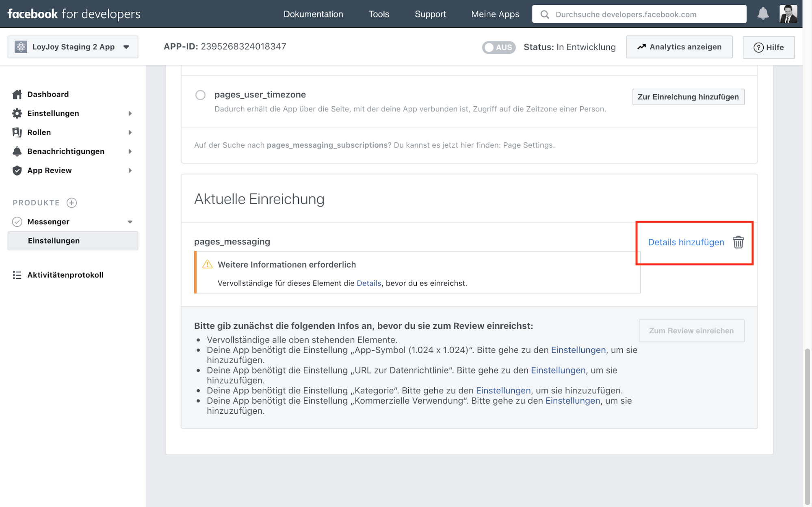Open Meine Apps in top navigation
812x507 pixels.
495,14
